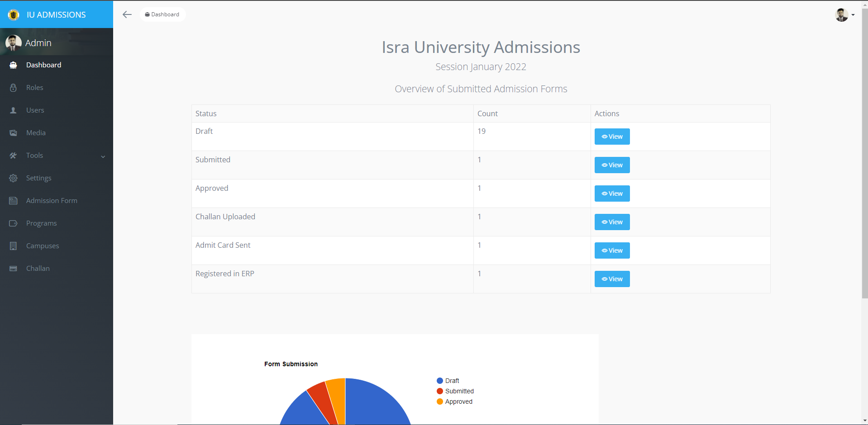Click Session January 2022 subtitle
868x425 pixels.
click(x=481, y=67)
